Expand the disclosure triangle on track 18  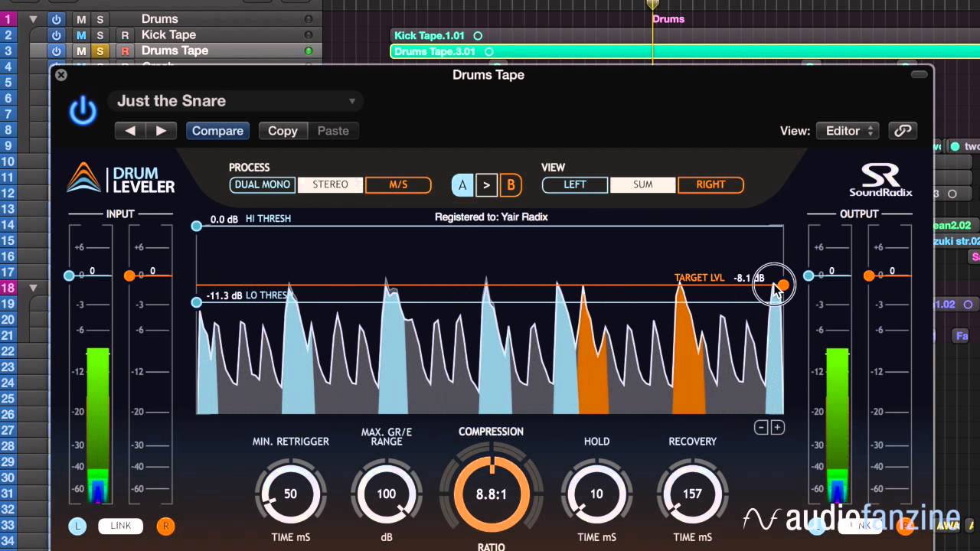(x=33, y=288)
